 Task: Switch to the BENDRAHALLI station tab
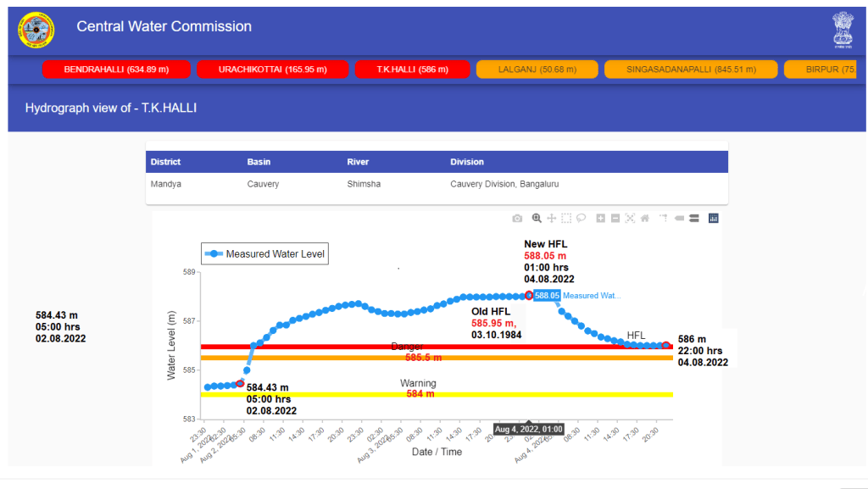pos(120,69)
